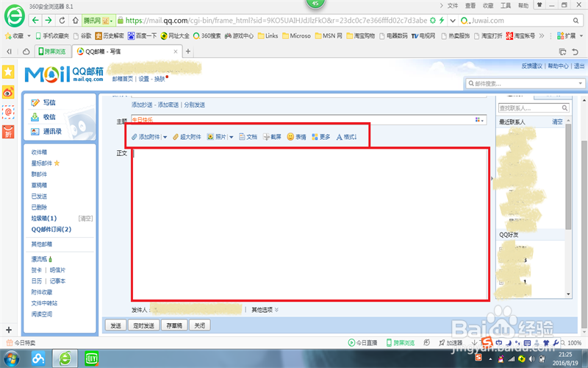Open 文件中转站 in the left panel
The width and height of the screenshot is (588, 368).
coord(44,303)
